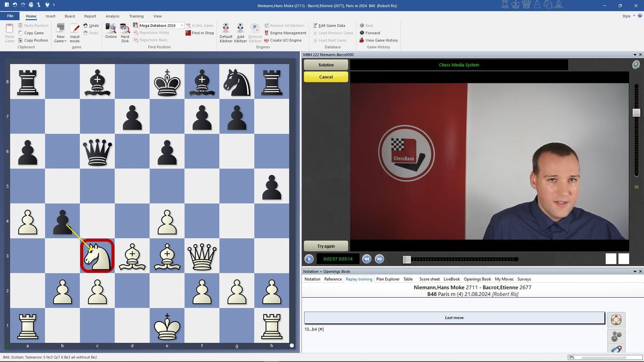Click the yellow Cancel button
This screenshot has width=644, height=362.
(326, 77)
